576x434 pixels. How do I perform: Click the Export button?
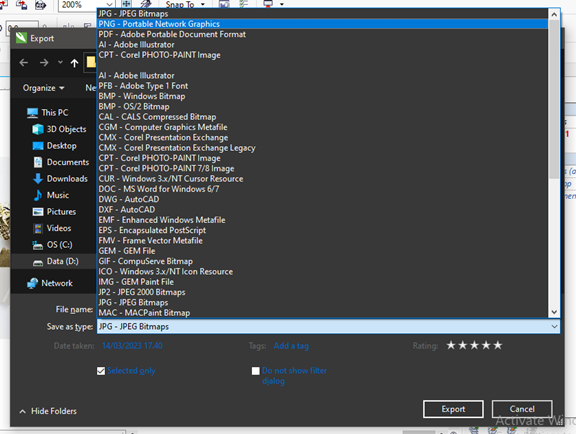click(x=453, y=409)
